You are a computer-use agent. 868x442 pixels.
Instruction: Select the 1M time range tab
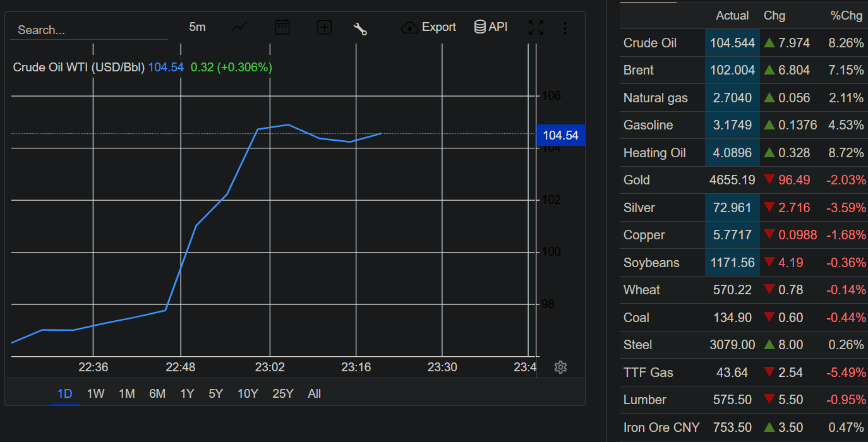click(x=127, y=393)
